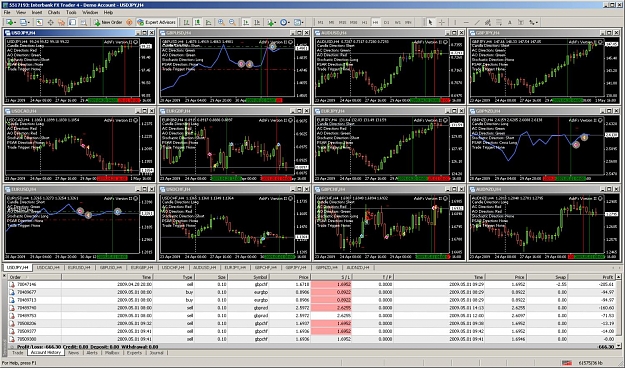625x368 pixels.
Task: Expand the New Chart dropdown arrow
Action: click(x=15, y=23)
